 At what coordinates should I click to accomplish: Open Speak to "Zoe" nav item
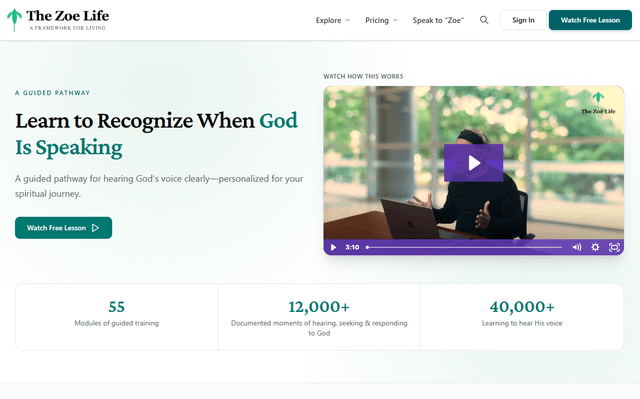pyautogui.click(x=438, y=20)
